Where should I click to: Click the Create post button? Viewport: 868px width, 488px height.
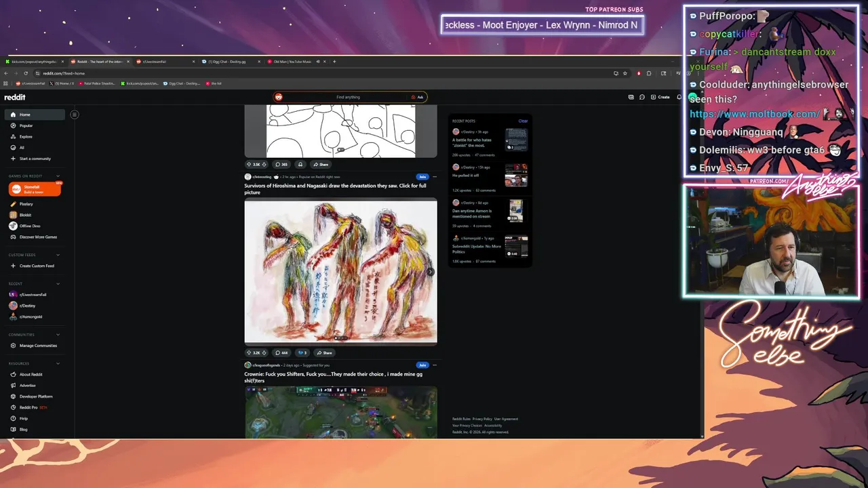[660, 97]
